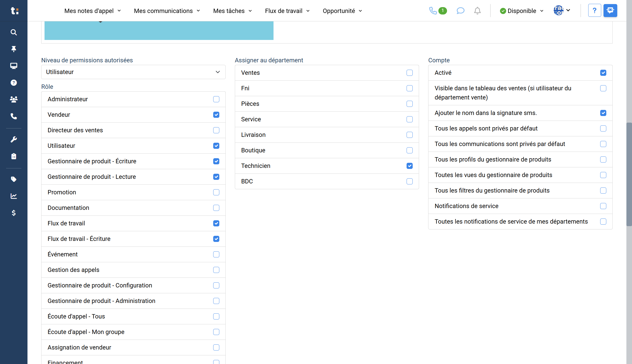Open the Mes tâches menu
The height and width of the screenshot is (364, 632).
pos(232,11)
